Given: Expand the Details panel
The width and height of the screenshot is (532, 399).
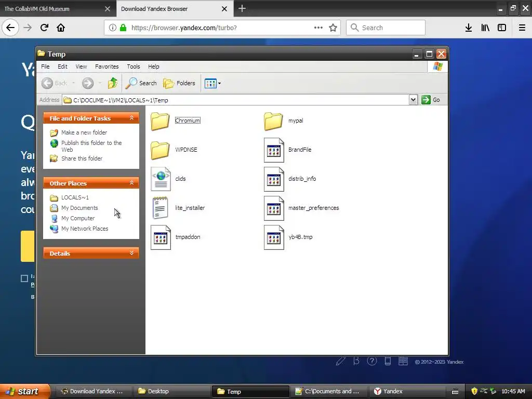Looking at the screenshot, I should [131, 253].
